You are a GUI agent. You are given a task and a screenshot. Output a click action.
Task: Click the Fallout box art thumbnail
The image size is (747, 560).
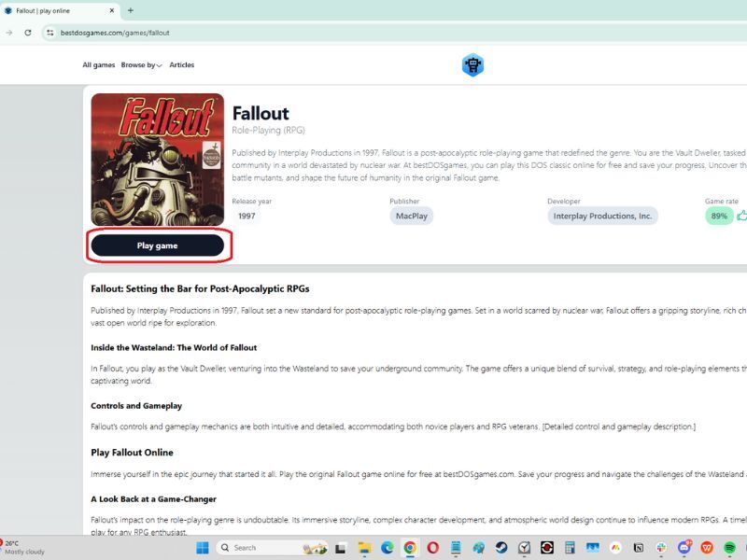pos(157,160)
